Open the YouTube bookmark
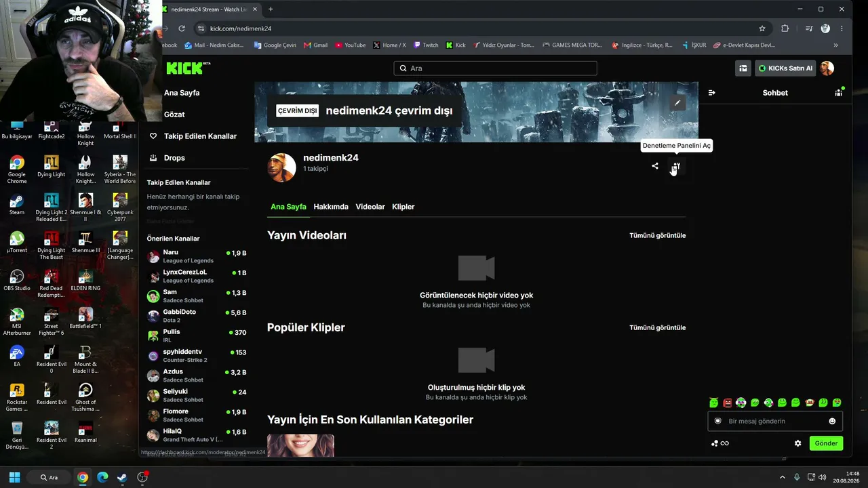This screenshot has width=868, height=488. [351, 45]
